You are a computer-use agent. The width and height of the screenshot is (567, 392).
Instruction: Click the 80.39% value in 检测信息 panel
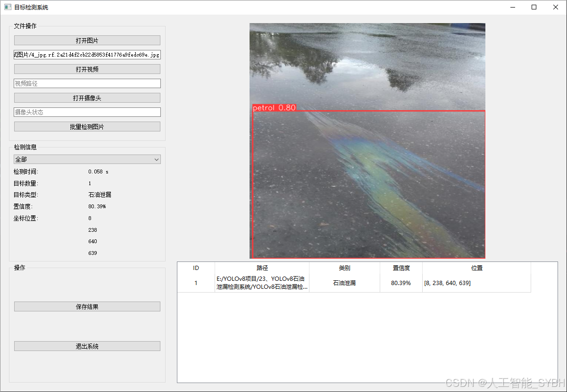(x=97, y=206)
